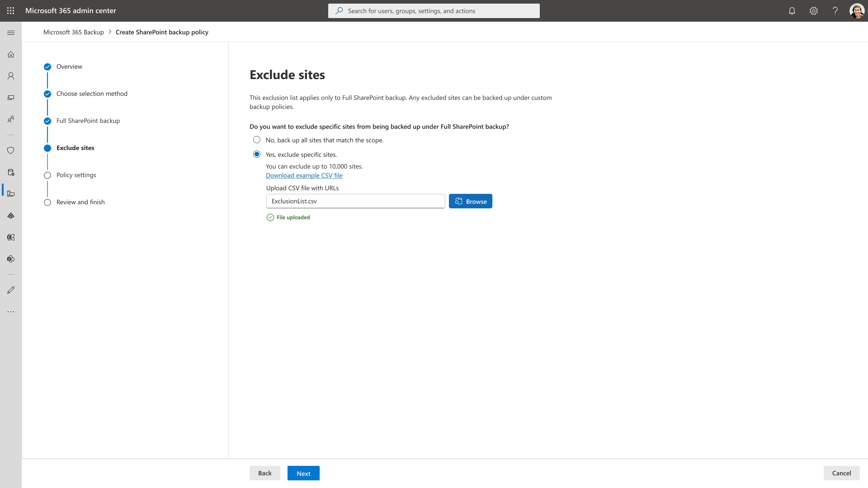Select the active Setup sidebar icon
The width and height of the screenshot is (868, 488).
click(11, 194)
